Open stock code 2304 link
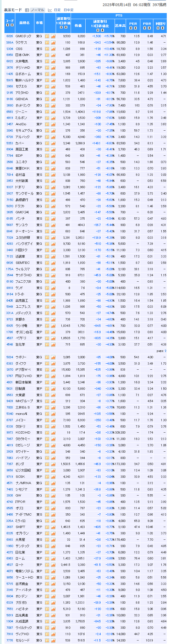 pyautogui.click(x=10, y=49)
